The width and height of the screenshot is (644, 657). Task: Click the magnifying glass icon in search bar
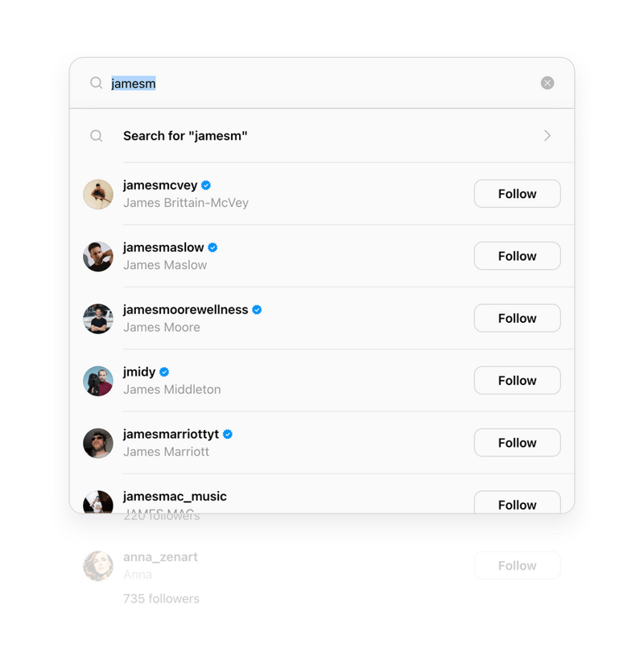tap(96, 82)
